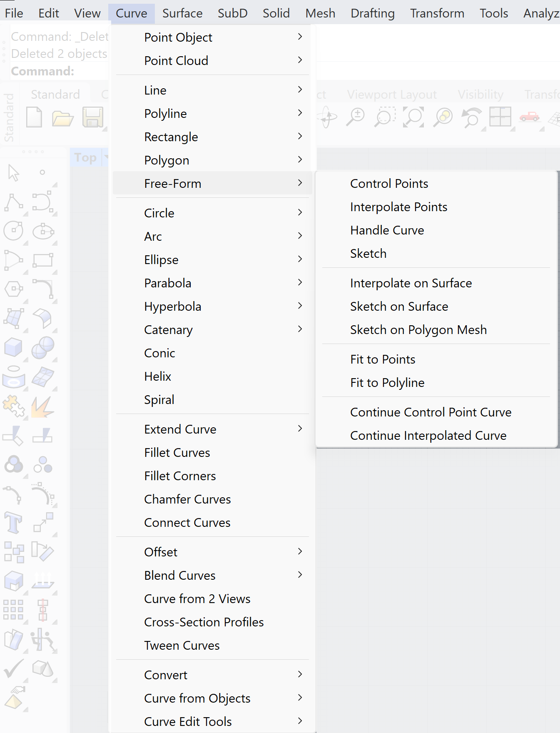Click the Polygon tool icon in sidebar
This screenshot has height=733, width=560.
coord(14,289)
